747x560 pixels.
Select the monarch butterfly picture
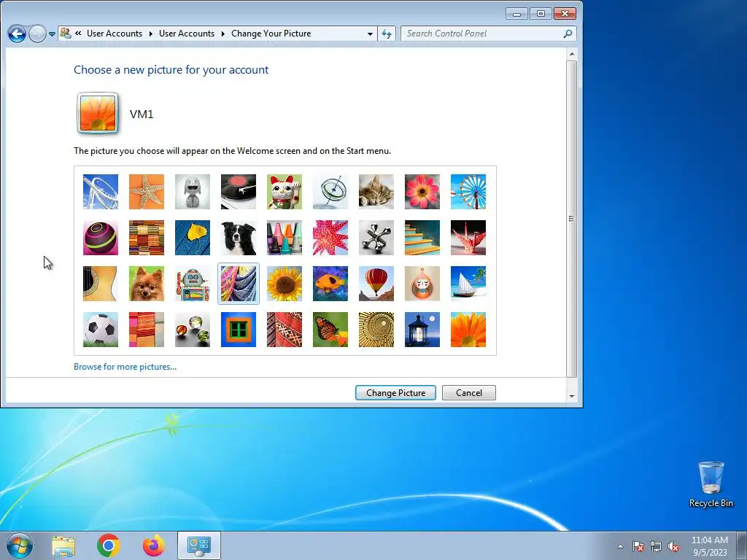click(x=330, y=330)
